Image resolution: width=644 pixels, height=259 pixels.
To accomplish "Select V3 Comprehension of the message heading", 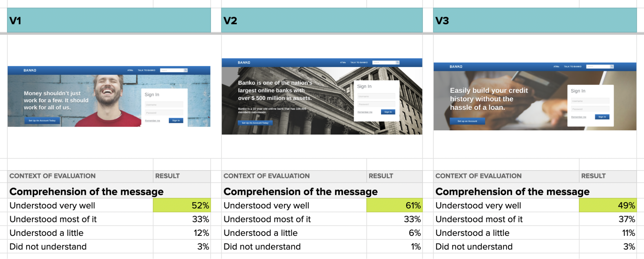I will click(512, 191).
